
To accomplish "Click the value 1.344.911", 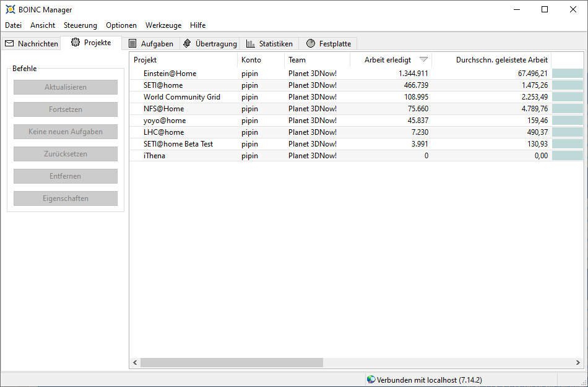I will pyautogui.click(x=413, y=74).
